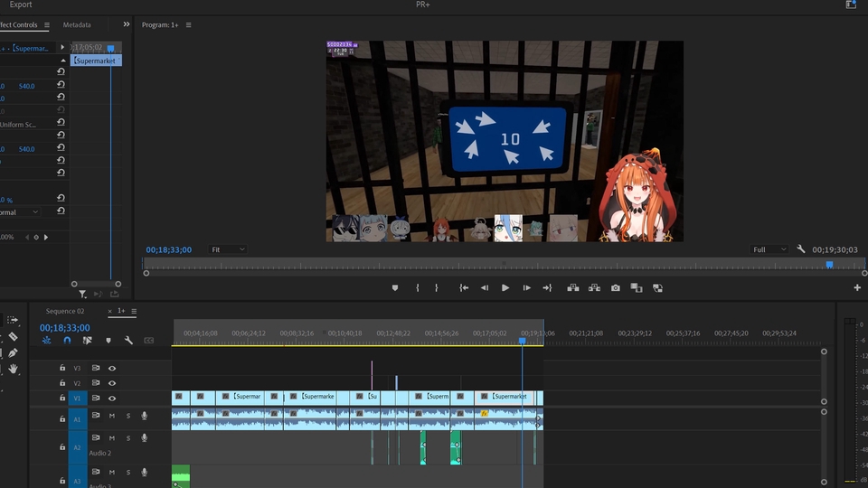Reset the Uniform Scale parameter
The width and height of the screenshot is (868, 488).
(61, 122)
